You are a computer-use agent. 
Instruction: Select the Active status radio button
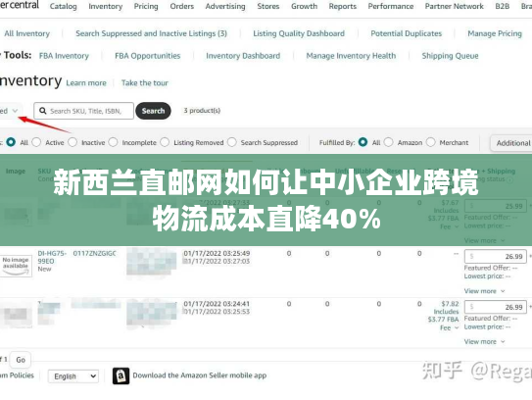tap(36, 142)
